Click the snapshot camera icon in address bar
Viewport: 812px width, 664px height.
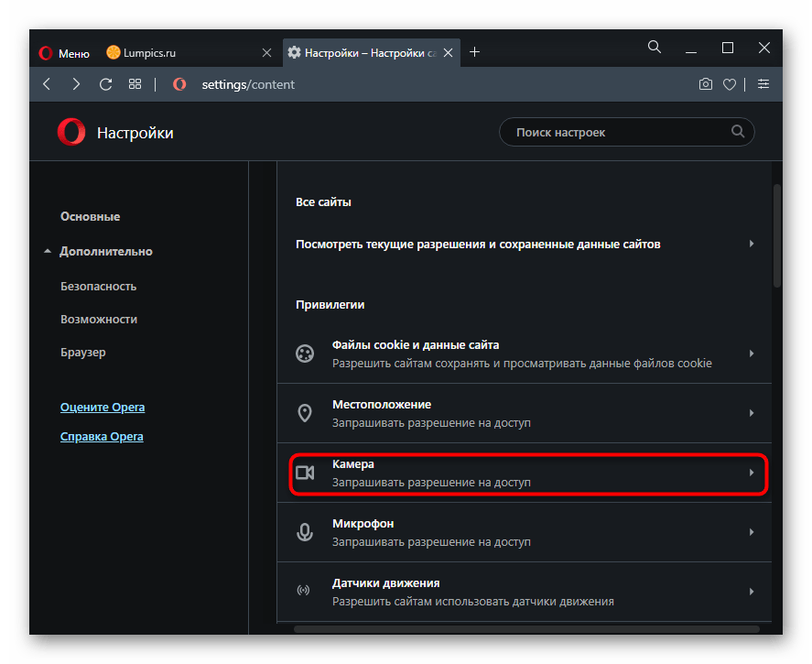705,84
